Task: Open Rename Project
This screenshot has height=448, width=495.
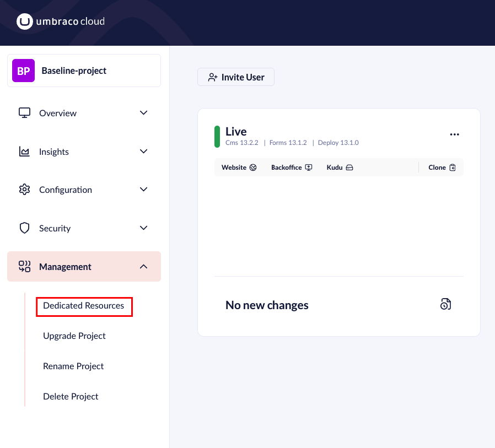Action: pos(73,366)
